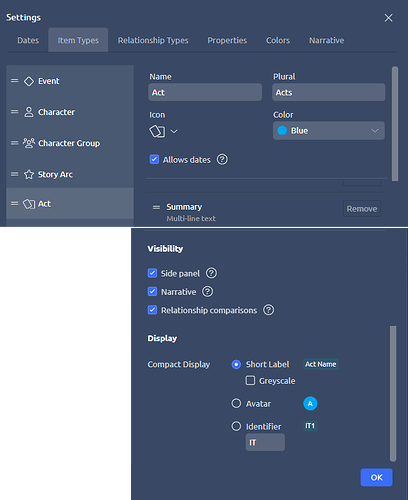Screen dimensions: 408x500
Task: Grab the drag handle beside Summary property
Action: click(156, 207)
